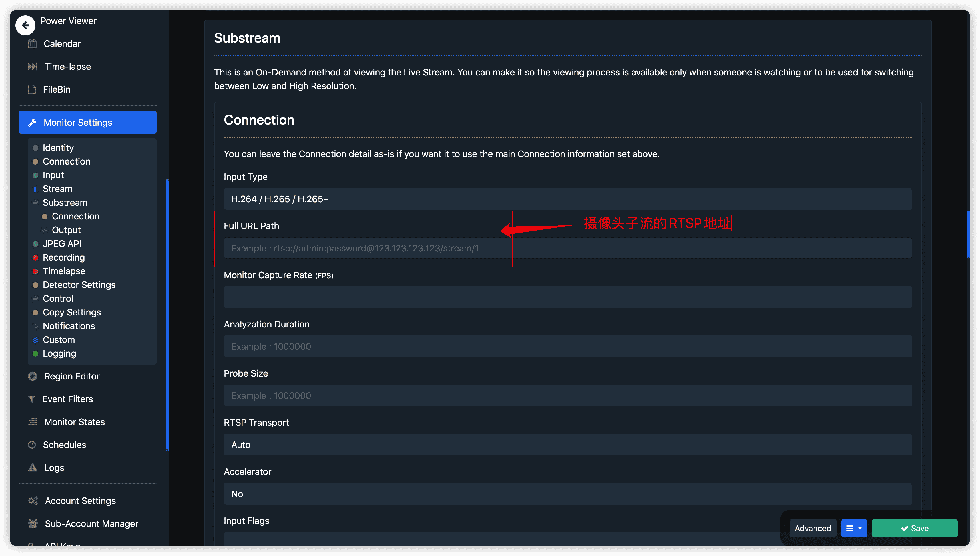Screen dimensions: 980x556
Task: Open the Calendar icon in sidebar
Action: coord(33,44)
